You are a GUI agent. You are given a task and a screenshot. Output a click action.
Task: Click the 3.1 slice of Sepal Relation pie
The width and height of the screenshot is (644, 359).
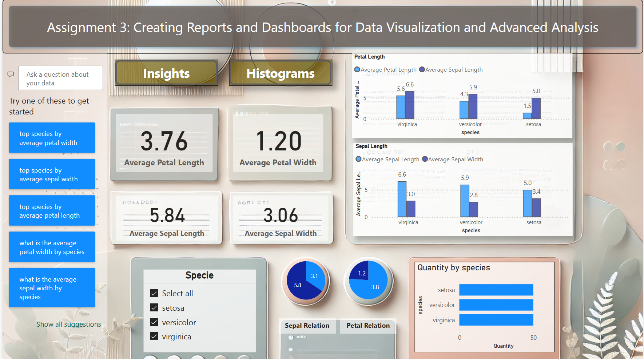pyautogui.click(x=316, y=276)
